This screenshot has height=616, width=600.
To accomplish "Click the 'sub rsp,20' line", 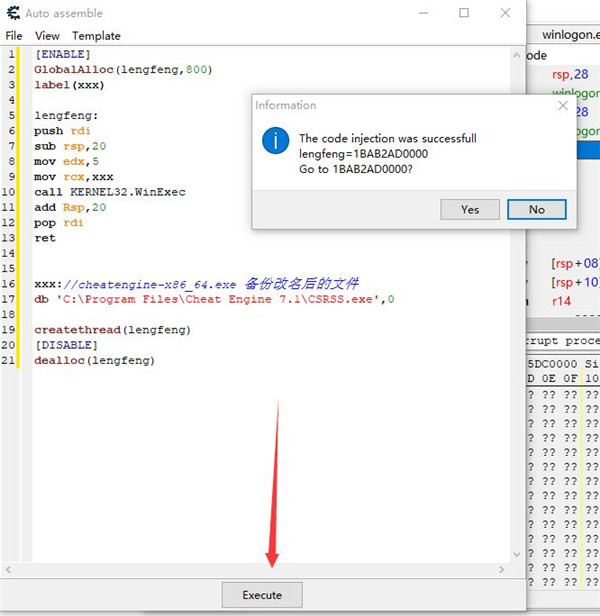I will pos(70,146).
